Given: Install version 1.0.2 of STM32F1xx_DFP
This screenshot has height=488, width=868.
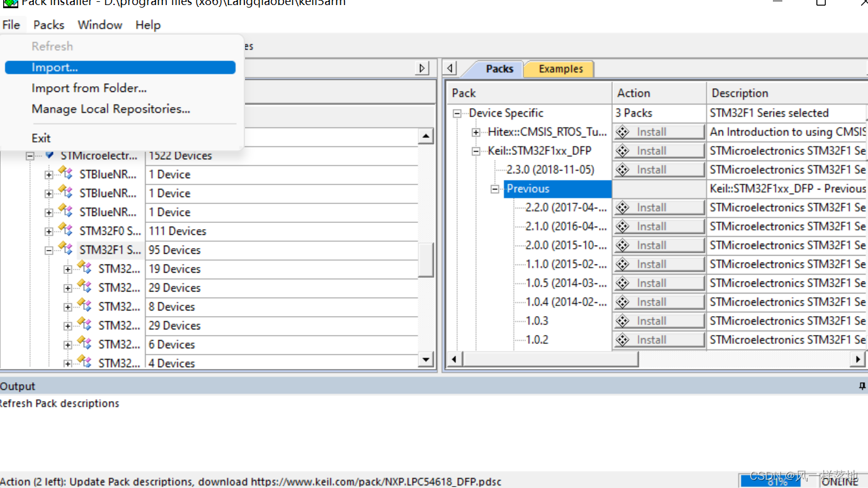Looking at the screenshot, I should tap(659, 339).
